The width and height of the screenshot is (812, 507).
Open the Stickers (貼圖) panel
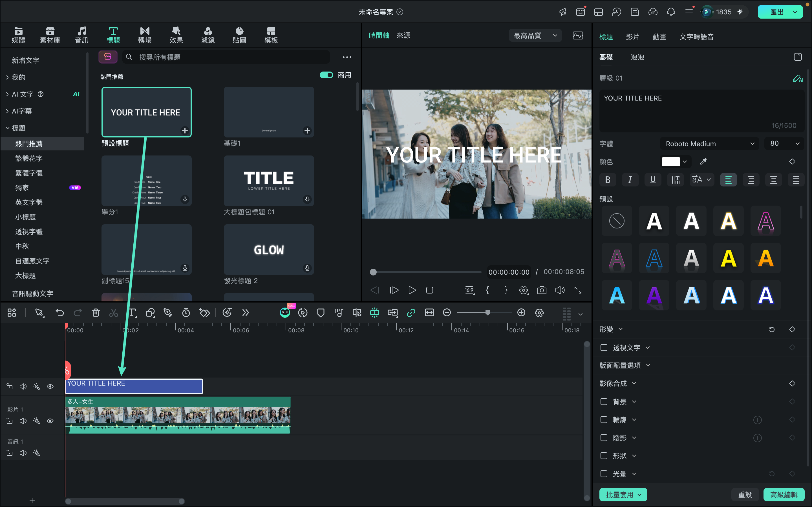(x=239, y=35)
